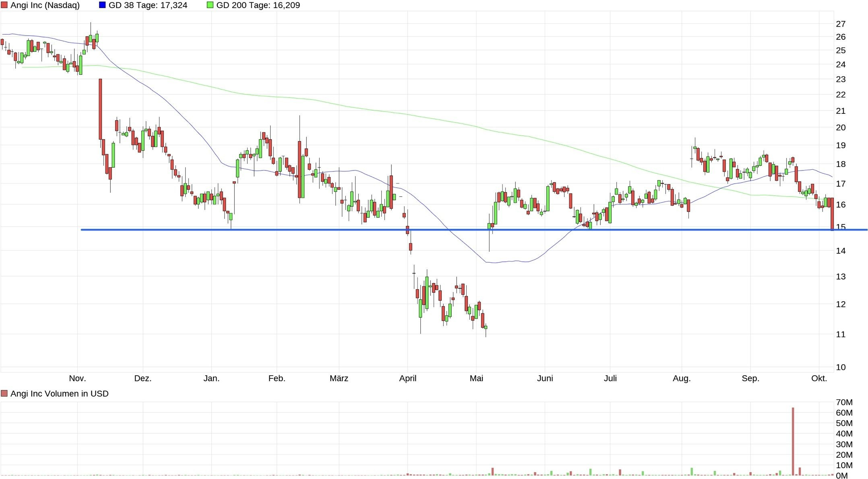Click the Angi Inc (Nasdaq) legend label
Screen dimensions: 868x479
click(45, 5)
